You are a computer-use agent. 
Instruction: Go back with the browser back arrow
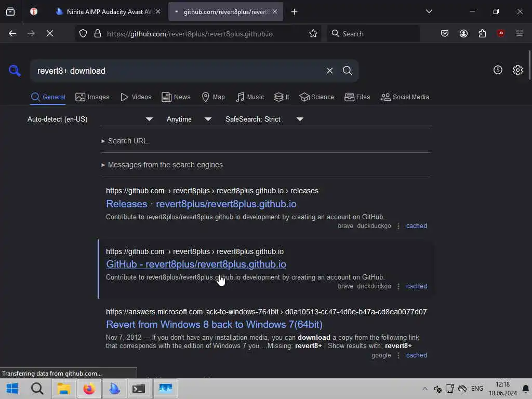(x=12, y=33)
